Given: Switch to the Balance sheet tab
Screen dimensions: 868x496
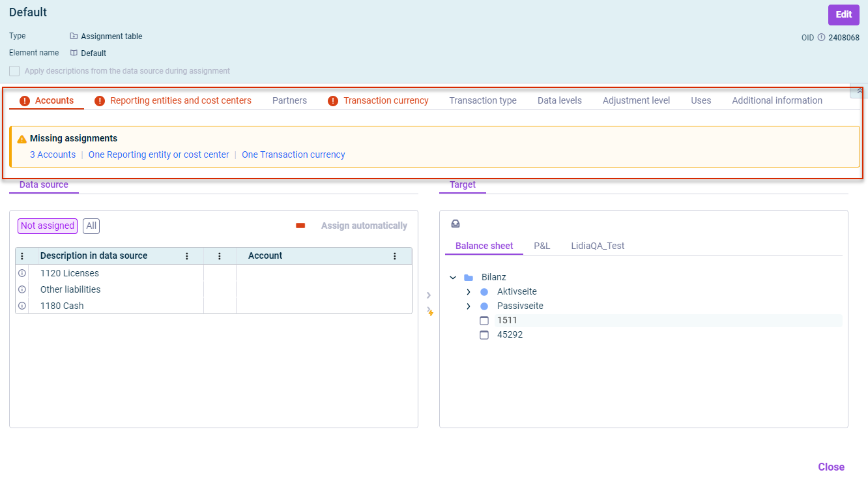Looking at the screenshot, I should click(484, 246).
